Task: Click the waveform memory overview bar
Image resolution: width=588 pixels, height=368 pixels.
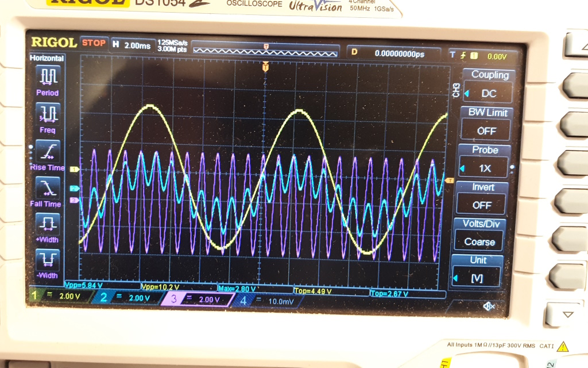Action: 265,52
